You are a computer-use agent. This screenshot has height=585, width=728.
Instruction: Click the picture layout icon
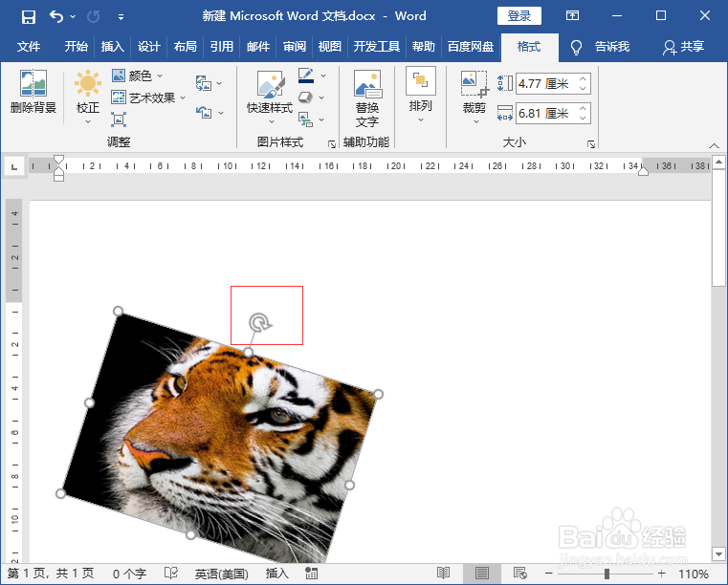(x=305, y=119)
